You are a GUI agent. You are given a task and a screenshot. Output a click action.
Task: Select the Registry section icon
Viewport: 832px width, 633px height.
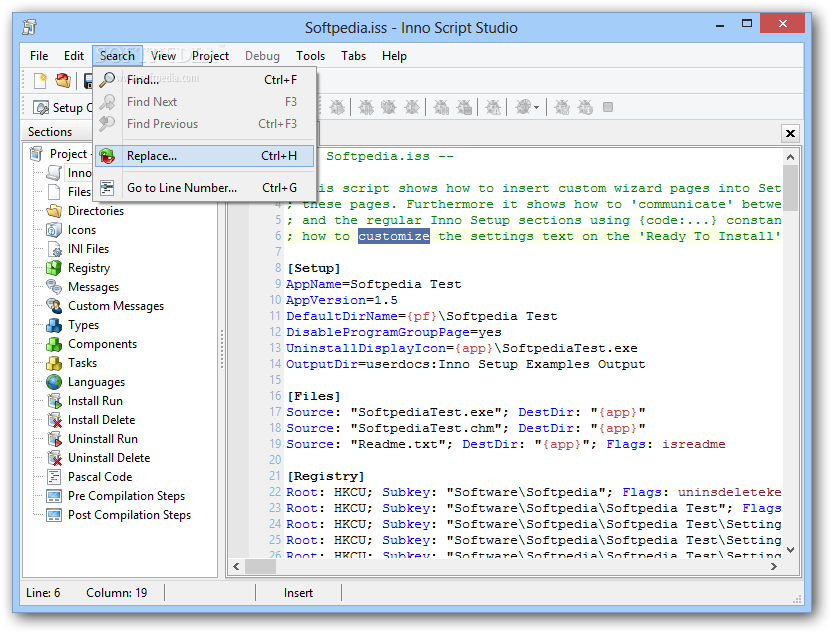(x=53, y=268)
